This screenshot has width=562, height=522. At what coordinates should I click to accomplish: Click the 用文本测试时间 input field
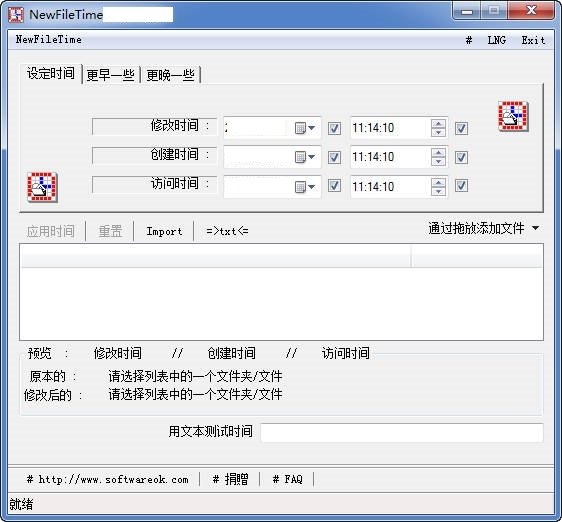pyautogui.click(x=402, y=432)
